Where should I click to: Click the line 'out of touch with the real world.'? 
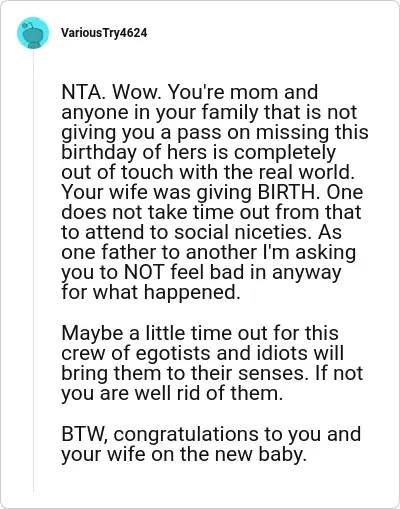point(208,172)
